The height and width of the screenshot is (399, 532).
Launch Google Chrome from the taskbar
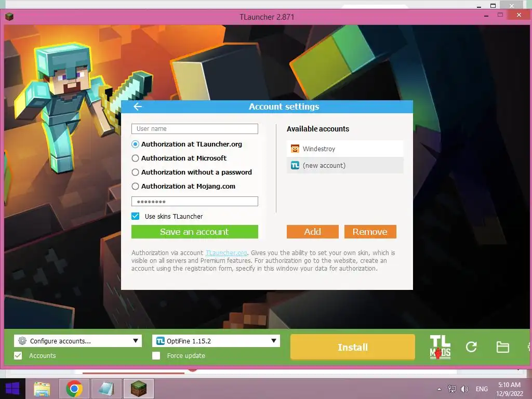tap(74, 389)
